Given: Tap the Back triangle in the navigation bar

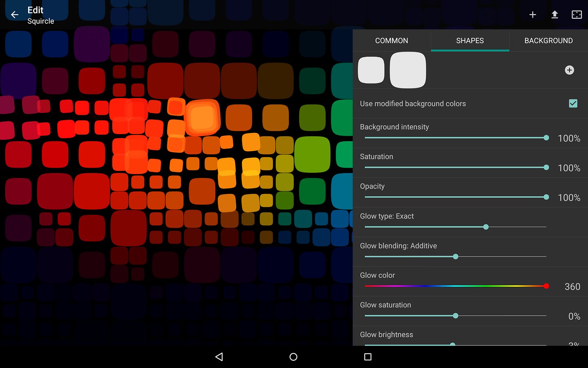Looking at the screenshot, I should coord(219,357).
